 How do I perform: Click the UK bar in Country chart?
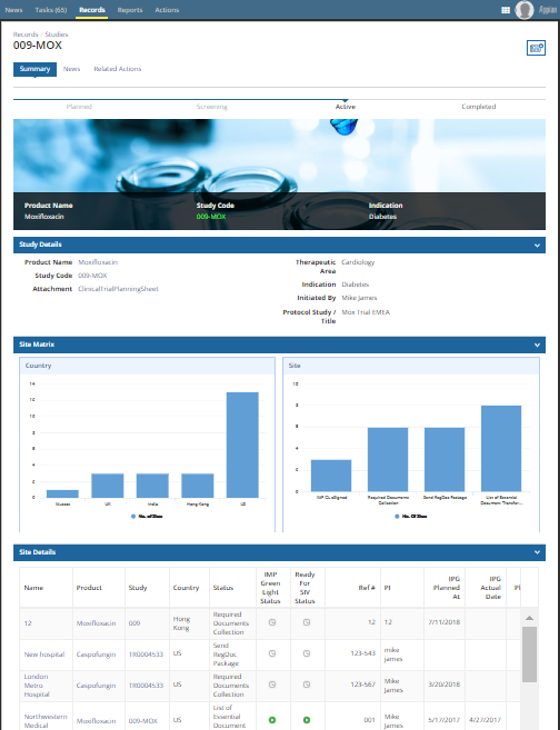pyautogui.click(x=107, y=486)
